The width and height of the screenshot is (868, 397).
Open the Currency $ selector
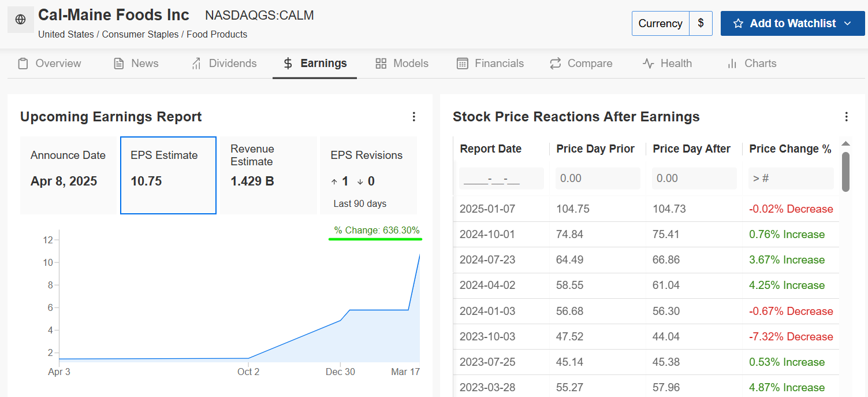pyautogui.click(x=701, y=24)
